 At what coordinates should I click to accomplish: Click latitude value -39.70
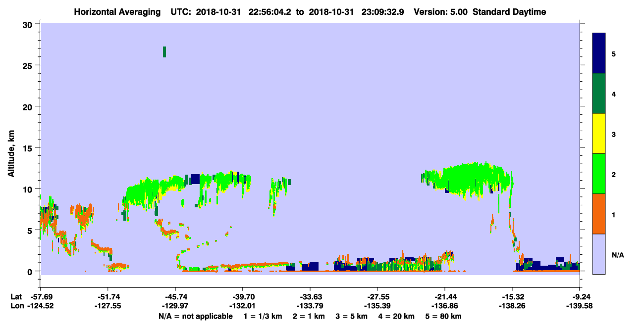[242, 297]
